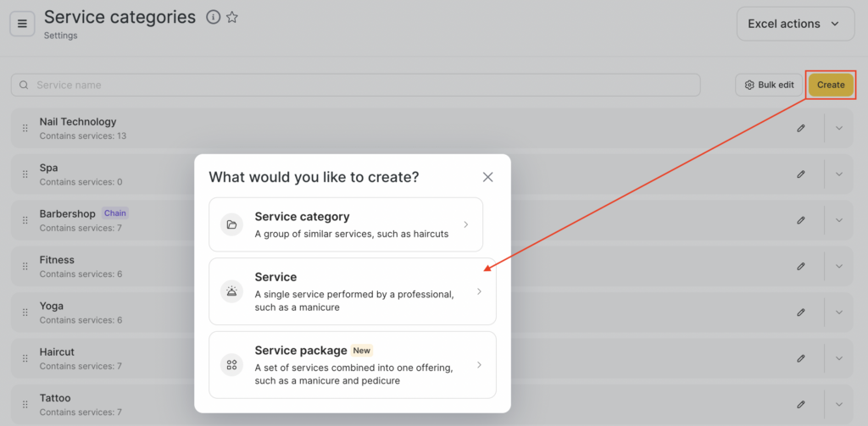This screenshot has width=868, height=426.
Task: Open the hamburger sidebar menu
Action: point(22,24)
